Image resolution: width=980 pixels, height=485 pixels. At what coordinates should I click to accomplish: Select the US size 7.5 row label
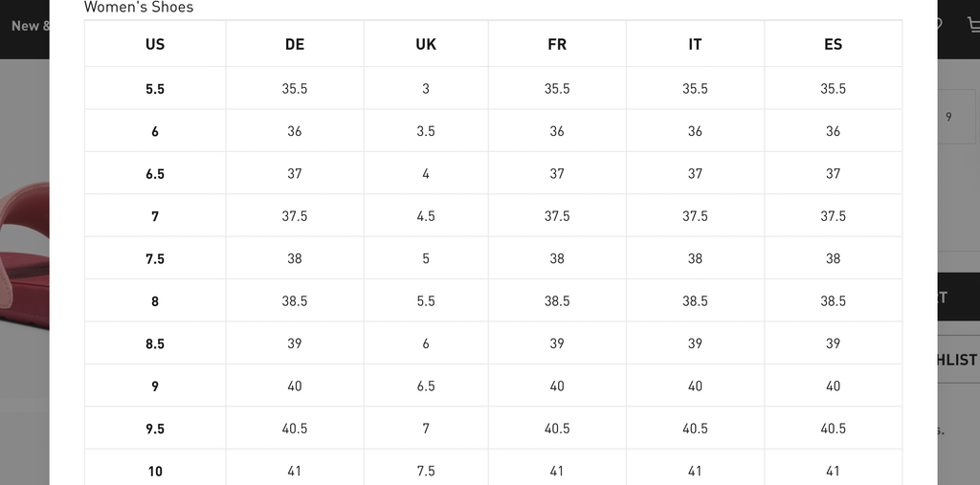[x=155, y=259]
